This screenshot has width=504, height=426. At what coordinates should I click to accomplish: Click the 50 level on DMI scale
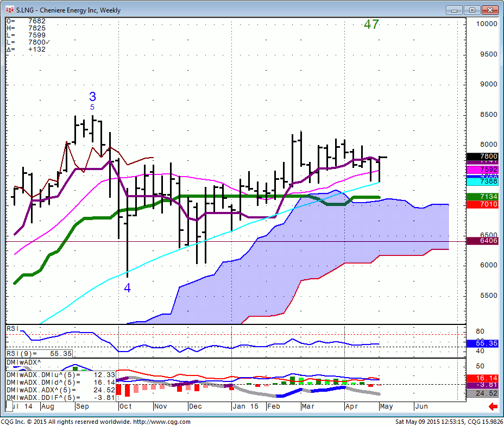pos(480,366)
